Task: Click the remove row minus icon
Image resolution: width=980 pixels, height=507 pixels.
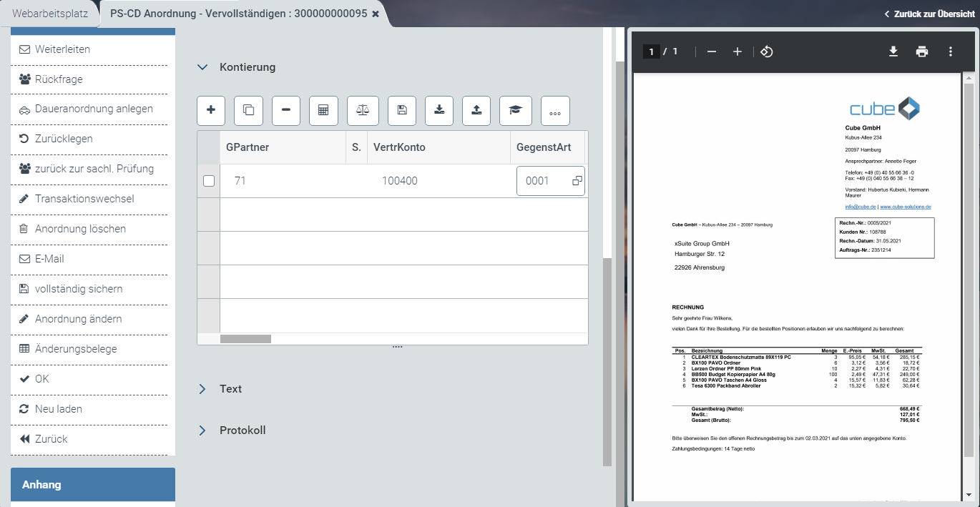Action: (286, 110)
